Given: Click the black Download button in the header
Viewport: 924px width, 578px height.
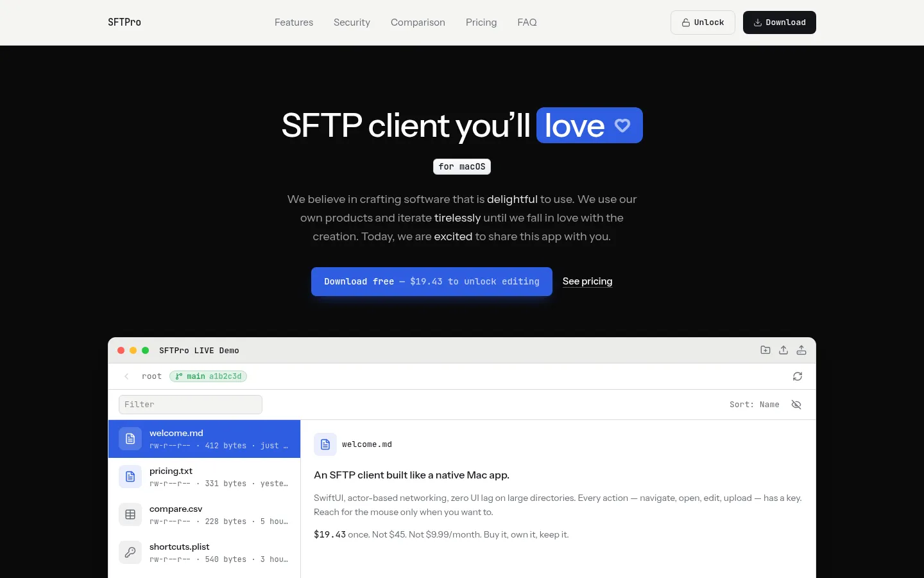Looking at the screenshot, I should pyautogui.click(x=779, y=22).
